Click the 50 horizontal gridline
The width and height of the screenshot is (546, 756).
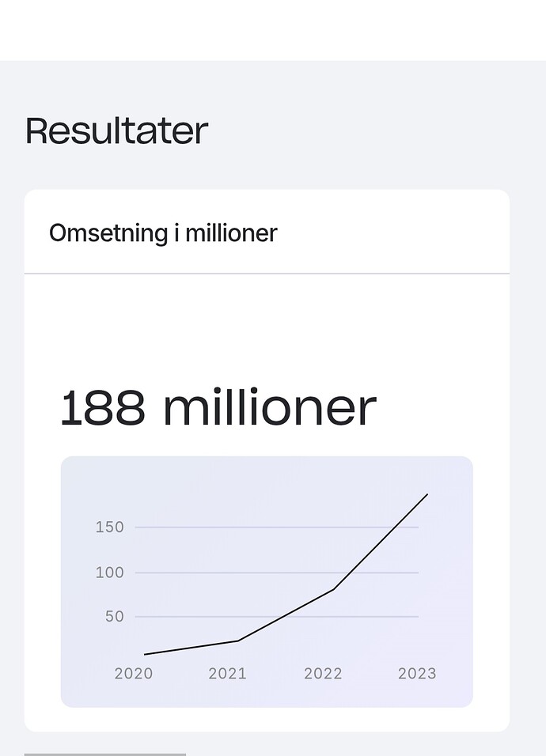tap(277, 617)
